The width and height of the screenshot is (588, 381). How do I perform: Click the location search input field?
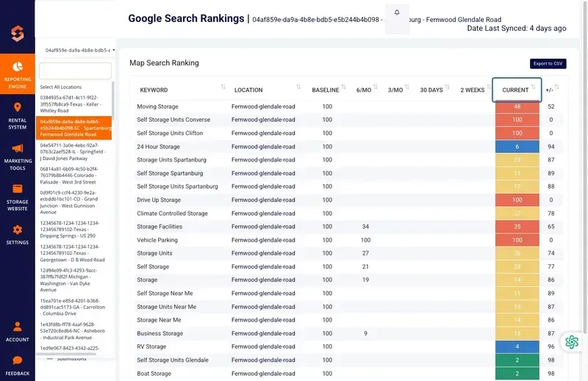75,70
